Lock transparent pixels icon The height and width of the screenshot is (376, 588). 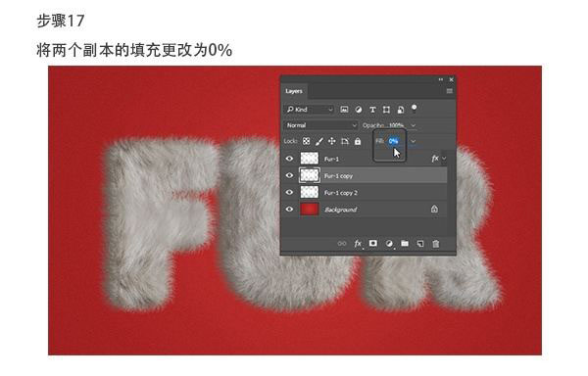click(x=307, y=141)
